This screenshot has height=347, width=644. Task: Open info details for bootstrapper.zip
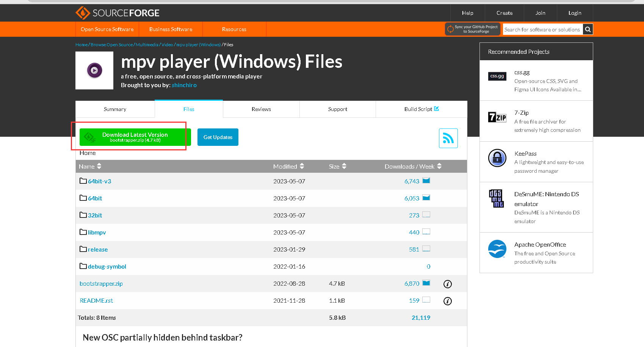pyautogui.click(x=447, y=284)
